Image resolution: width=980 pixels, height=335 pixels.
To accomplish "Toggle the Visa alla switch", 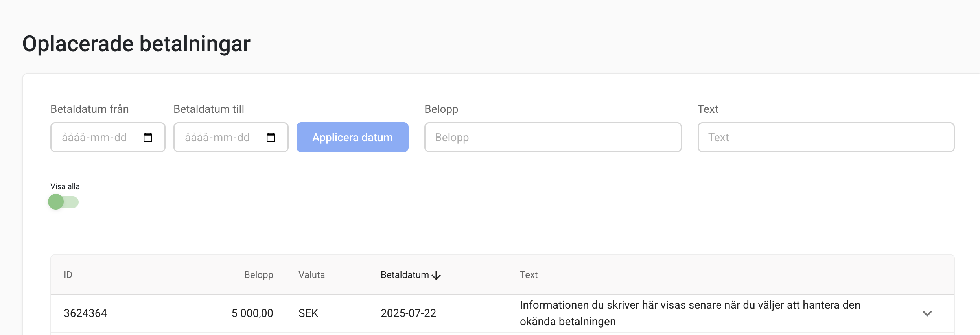I will (63, 202).
